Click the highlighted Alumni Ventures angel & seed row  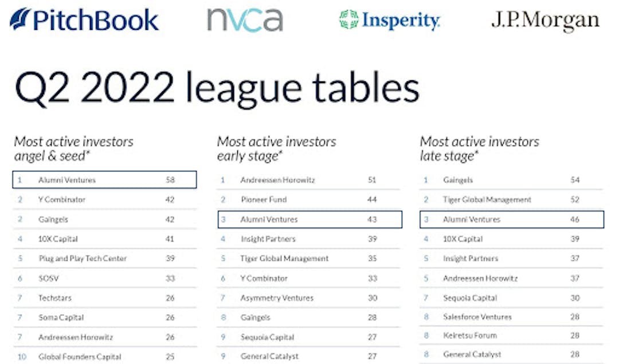click(x=104, y=180)
